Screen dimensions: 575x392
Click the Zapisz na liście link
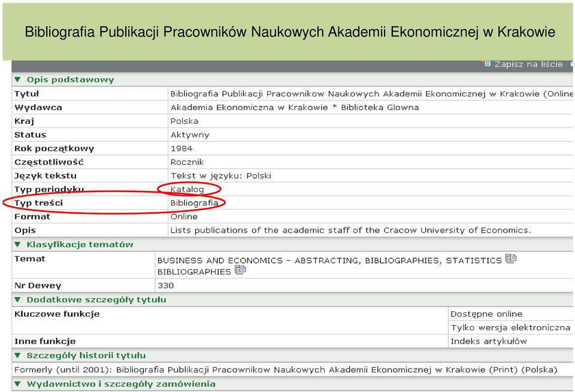[528, 64]
